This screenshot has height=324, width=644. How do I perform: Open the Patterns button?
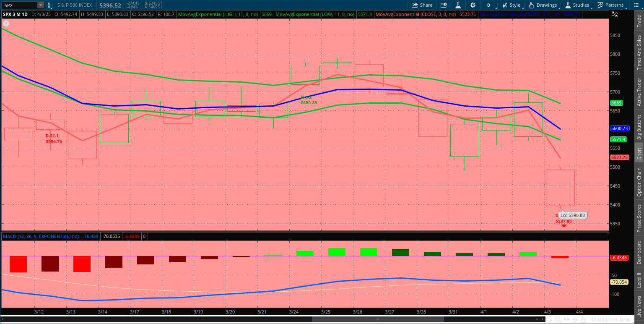[x=610, y=5]
